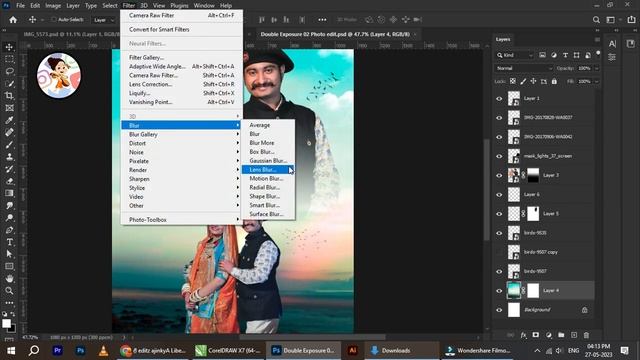Open the Fill value dropdown arrow
Screen dimensions: 640x360
[597, 81]
